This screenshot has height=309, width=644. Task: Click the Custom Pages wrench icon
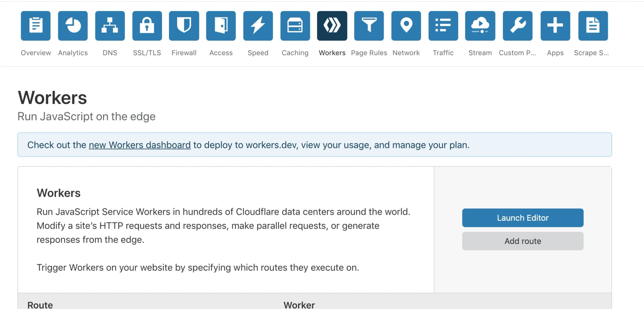coord(517,25)
